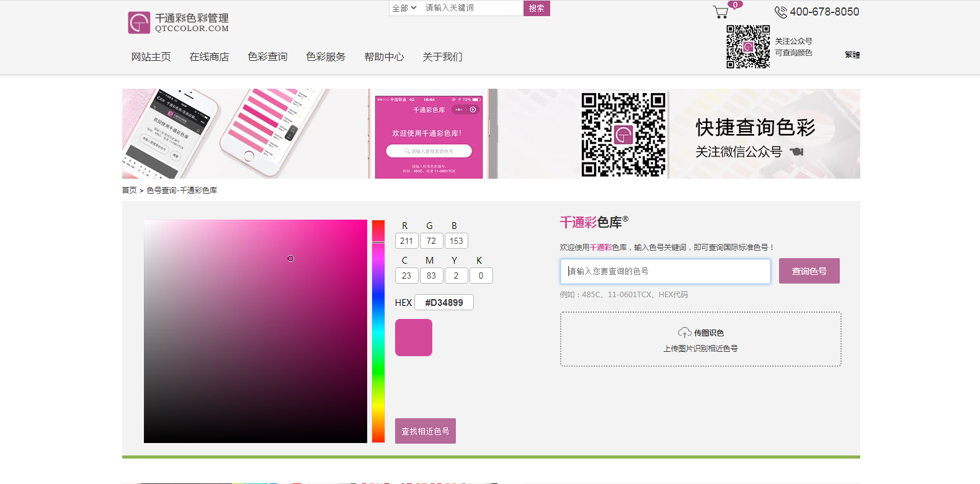Click the K value field 0
Screen dimensions: 980x484
(x=481, y=276)
